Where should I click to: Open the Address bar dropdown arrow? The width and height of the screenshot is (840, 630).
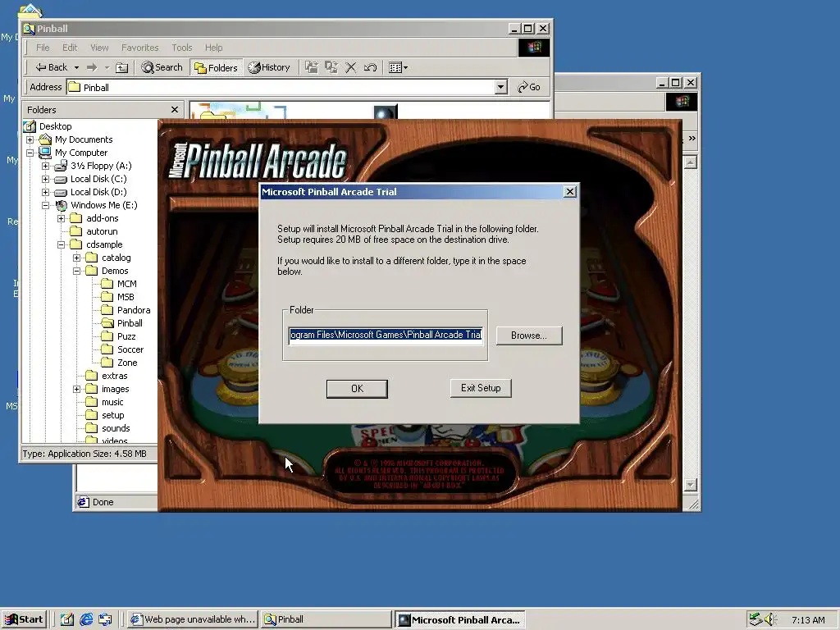[x=501, y=87]
